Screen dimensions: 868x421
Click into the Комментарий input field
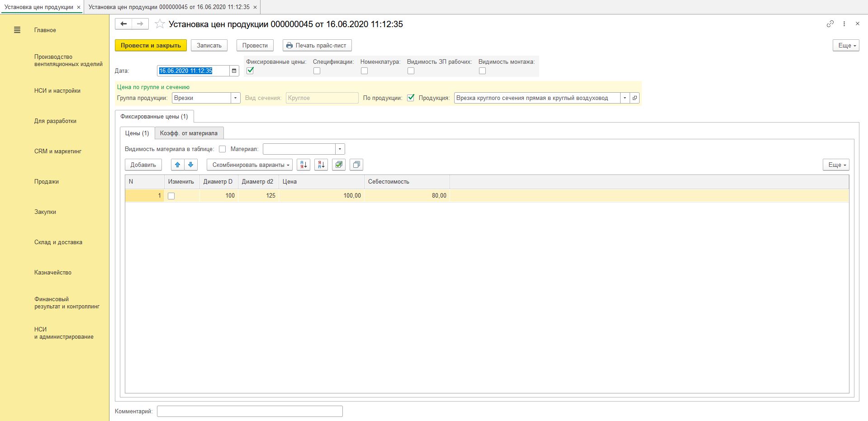[250, 412]
